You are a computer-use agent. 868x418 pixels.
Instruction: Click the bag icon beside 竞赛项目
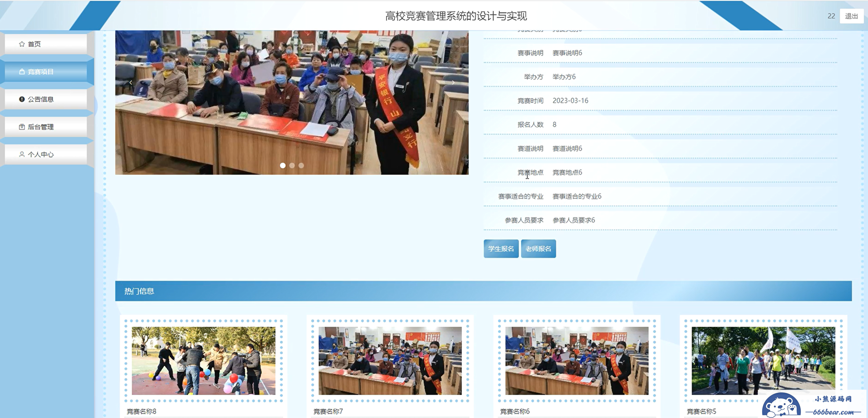(x=22, y=72)
